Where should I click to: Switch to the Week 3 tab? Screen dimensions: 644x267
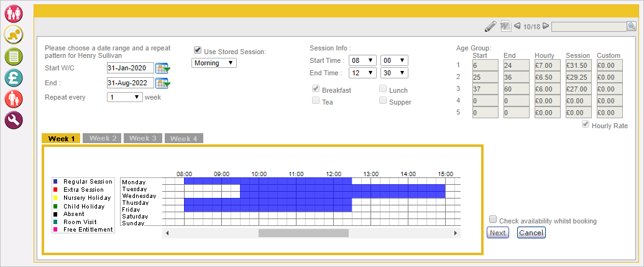click(143, 139)
